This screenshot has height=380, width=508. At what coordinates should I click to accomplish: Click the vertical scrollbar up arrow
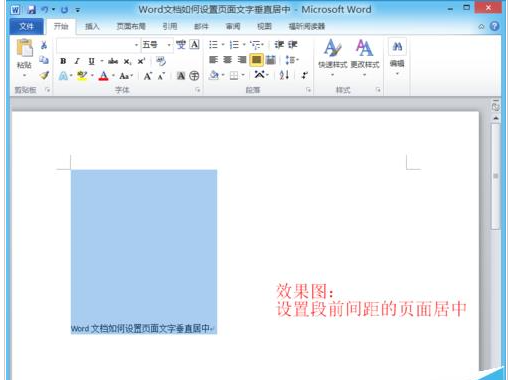(x=496, y=118)
